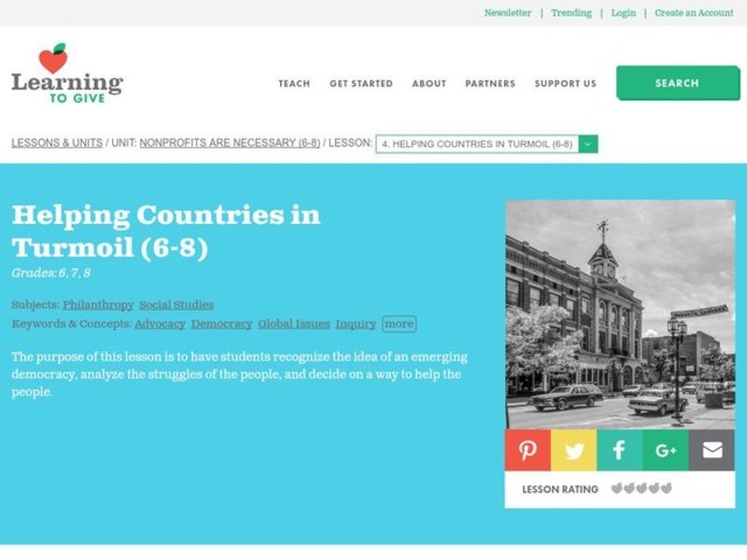Screen dimensions: 747x560
Task: Rate the lesson with five stars
Action: [665, 488]
